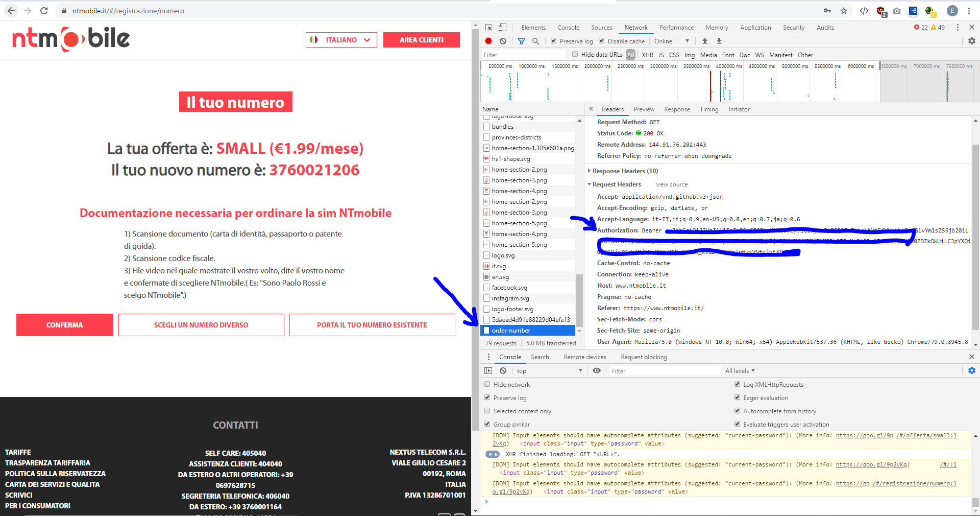Toggle the network Preserve log checkbox
Image resolution: width=980 pixels, height=516 pixels.
[553, 41]
